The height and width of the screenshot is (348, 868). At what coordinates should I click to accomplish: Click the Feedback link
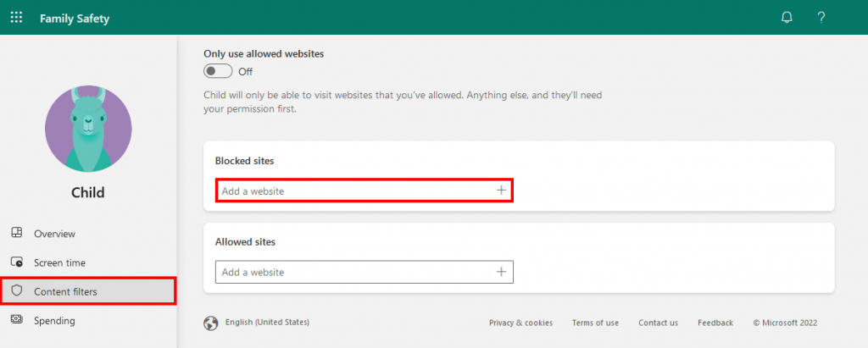point(715,323)
